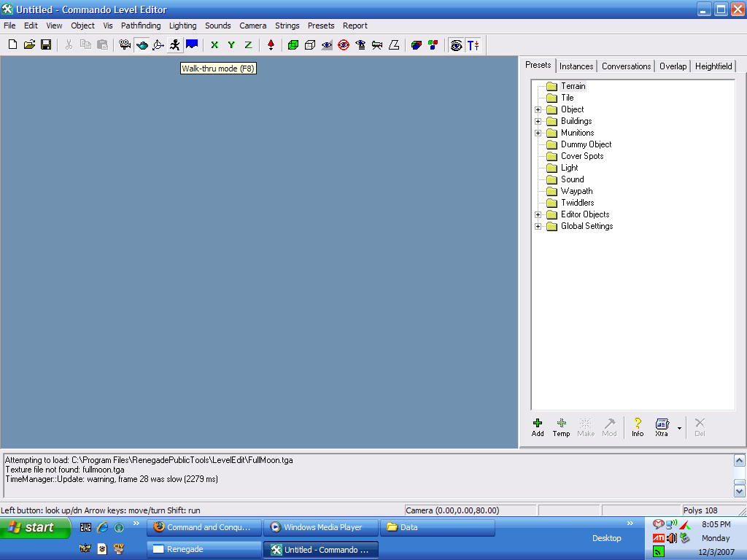Click the Save disk icon
Viewport: 747px width, 560px height.
[46, 45]
